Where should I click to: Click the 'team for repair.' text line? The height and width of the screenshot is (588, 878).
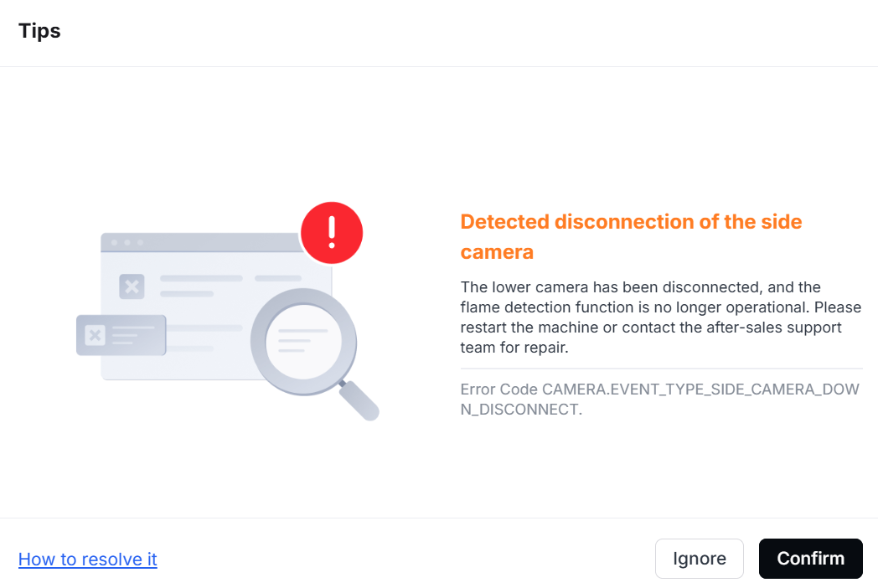514,348
